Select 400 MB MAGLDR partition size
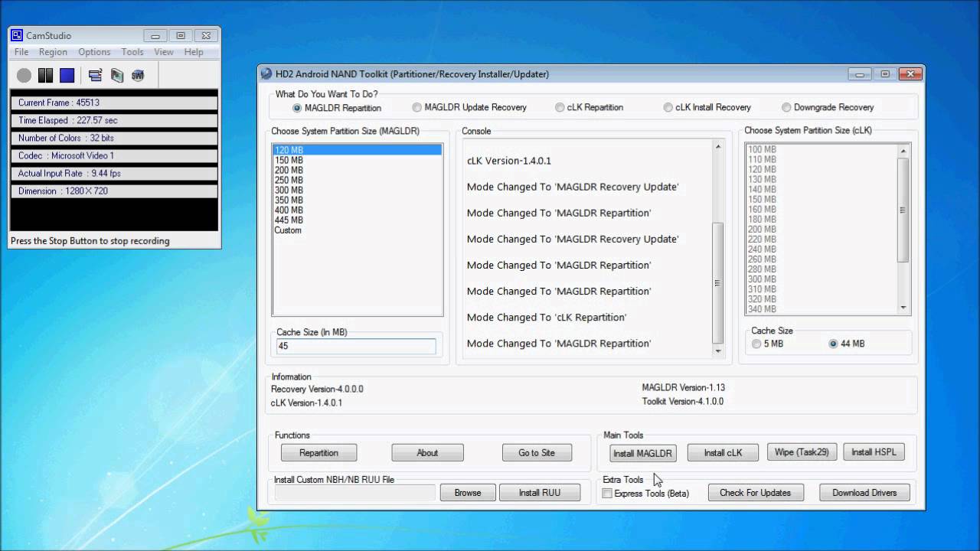980x551 pixels. [x=357, y=210]
